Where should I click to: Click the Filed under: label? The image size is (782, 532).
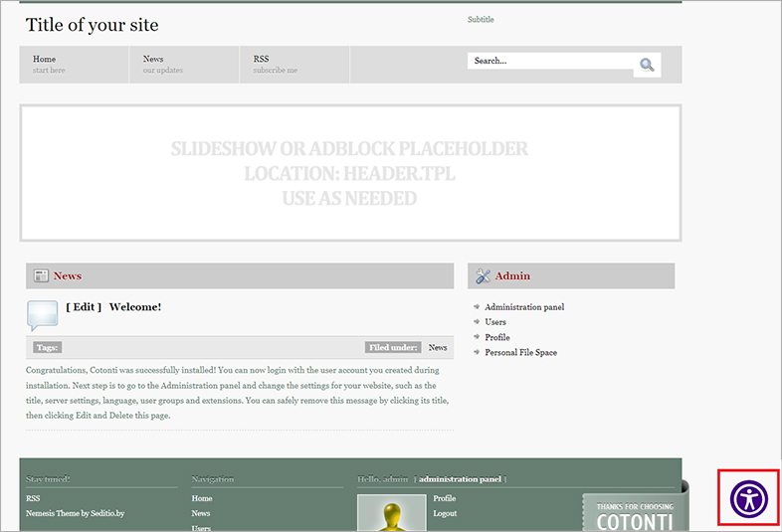click(x=393, y=347)
